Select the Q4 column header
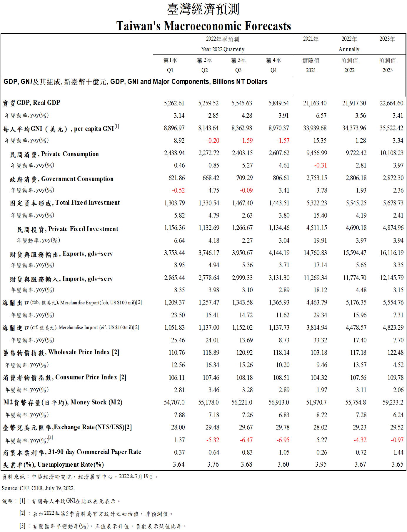This screenshot has width=407, height=532. 273,70
